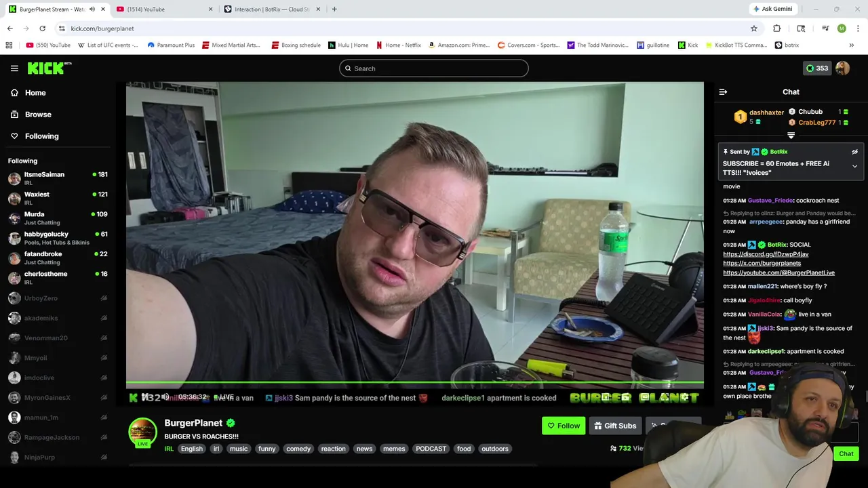This screenshot has height=488, width=868.
Task: Expand the gift leaderboard
Action: (791, 136)
